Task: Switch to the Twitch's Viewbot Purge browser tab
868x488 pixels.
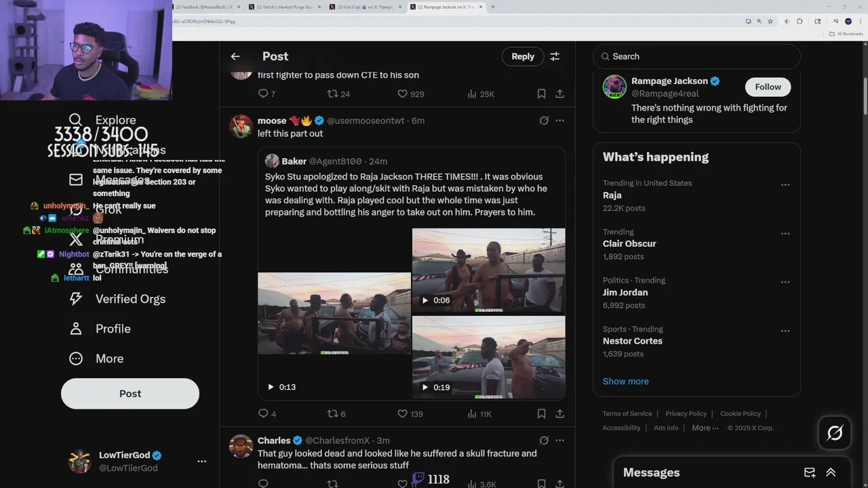Action: (285, 7)
